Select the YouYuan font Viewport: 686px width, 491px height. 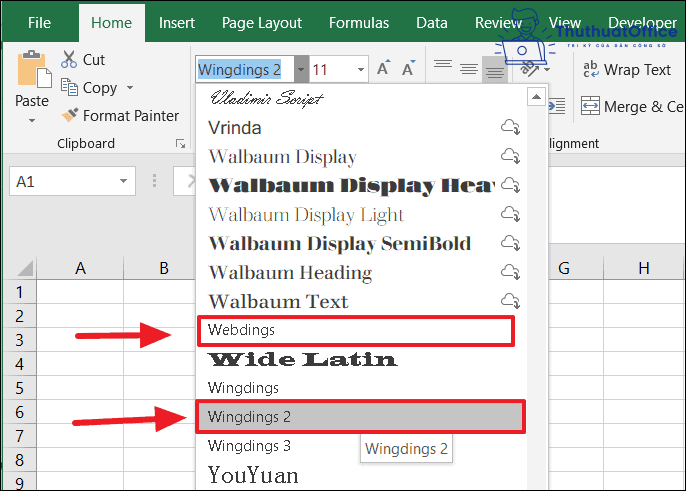(361, 475)
